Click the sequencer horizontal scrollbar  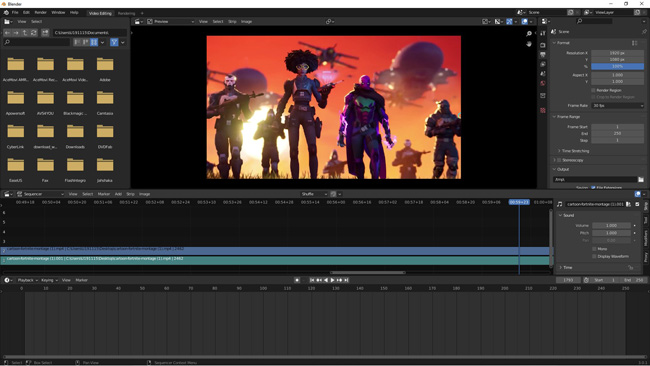[368, 273]
